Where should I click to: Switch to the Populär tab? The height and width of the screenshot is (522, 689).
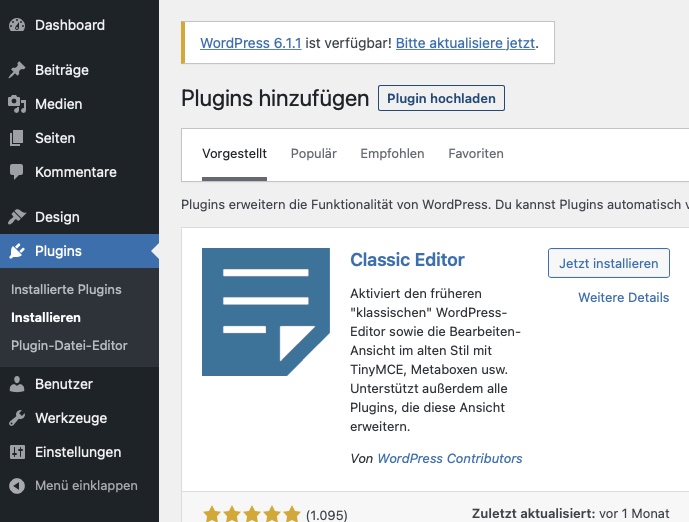[x=314, y=154]
